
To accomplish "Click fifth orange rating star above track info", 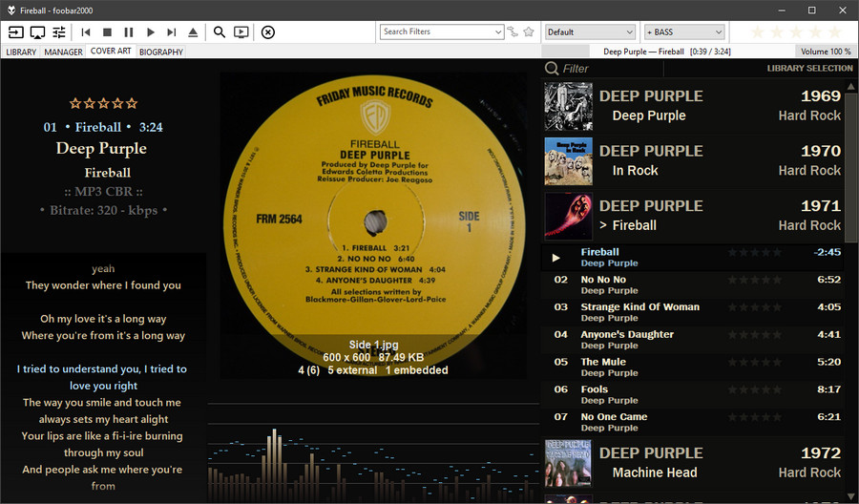I will pos(132,103).
